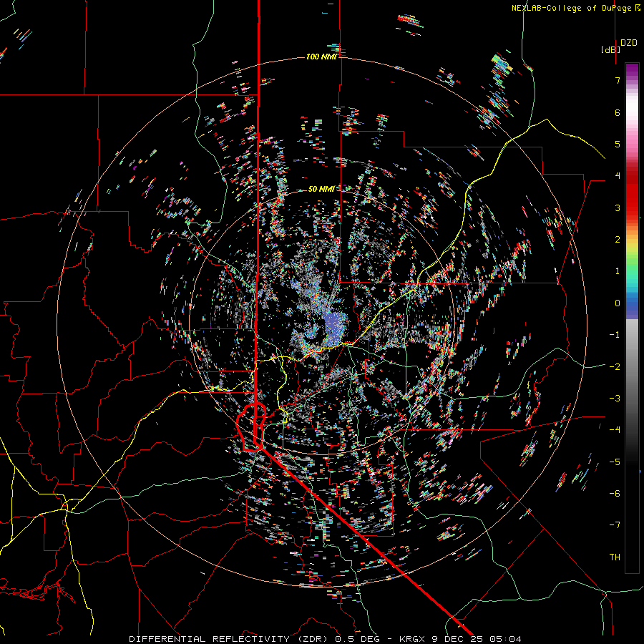Click the 6 value on the dB scale
Screen dimensions: 644x644
click(618, 112)
